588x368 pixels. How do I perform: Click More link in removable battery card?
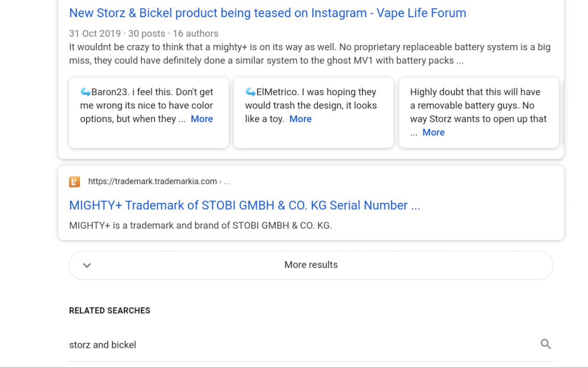(x=433, y=132)
